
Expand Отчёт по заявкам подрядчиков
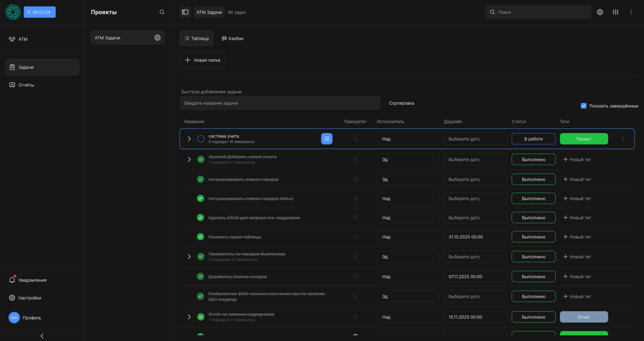[189, 317]
